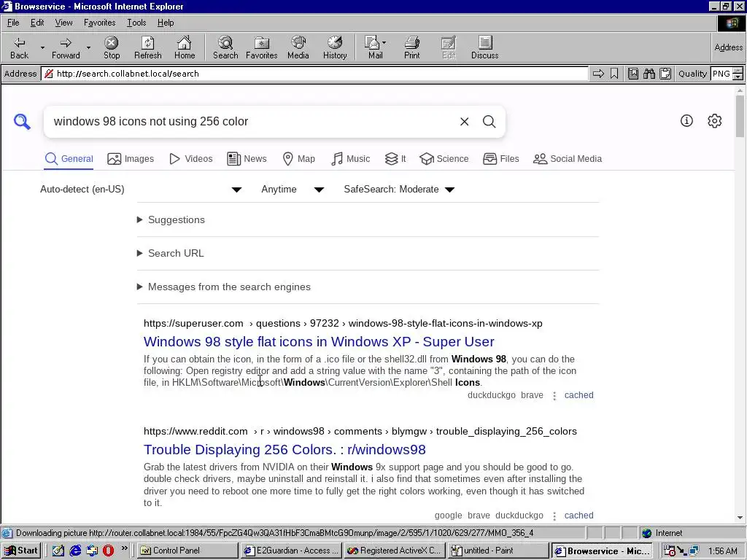This screenshot has height=560, width=747.
Task: Switch to Control Panel taskbar window
Action: (x=187, y=551)
